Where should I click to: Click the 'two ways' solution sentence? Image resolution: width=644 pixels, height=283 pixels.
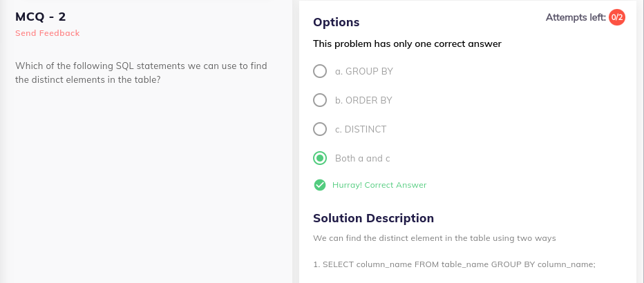(434, 238)
